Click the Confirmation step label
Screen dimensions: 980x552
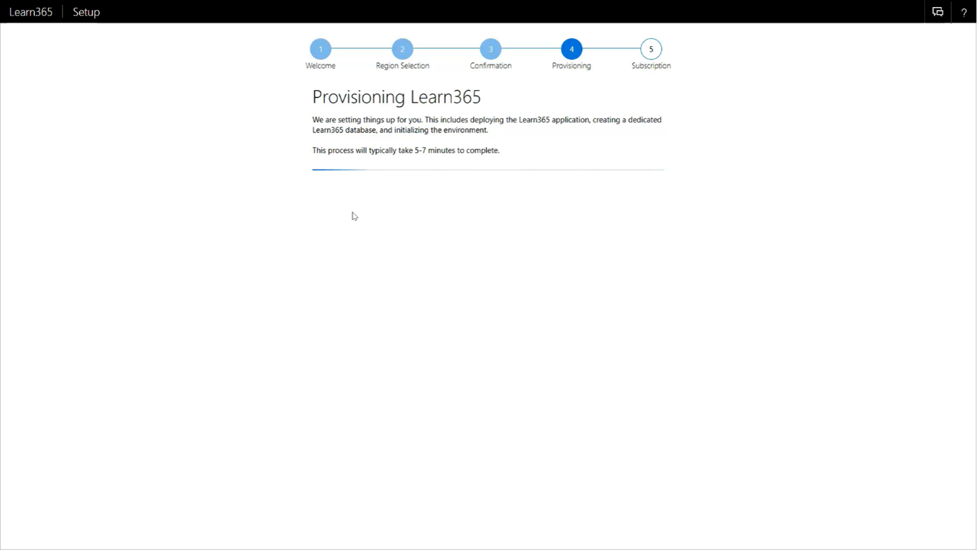[492, 66]
